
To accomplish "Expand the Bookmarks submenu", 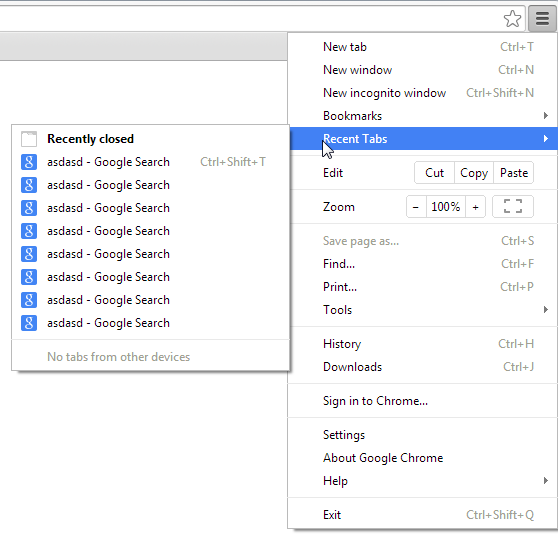I will point(423,116).
